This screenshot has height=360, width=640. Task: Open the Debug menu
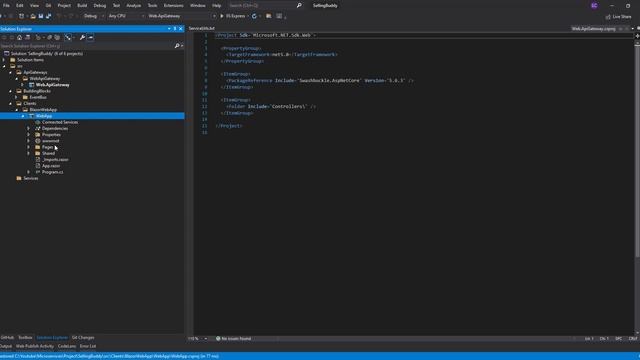pos(100,5)
